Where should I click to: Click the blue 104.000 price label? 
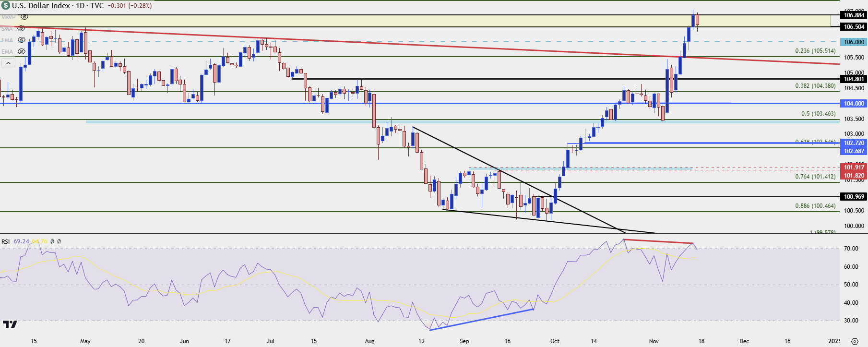point(854,104)
